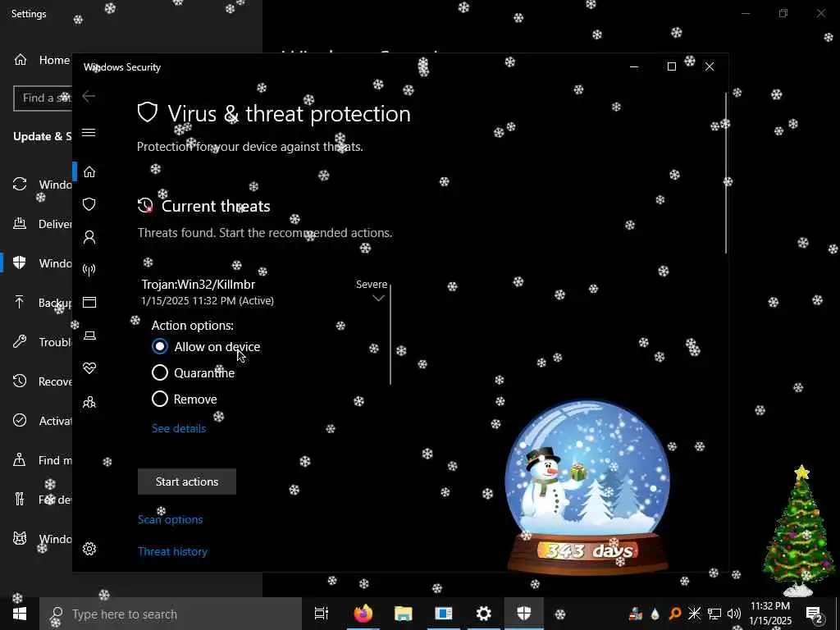Open Windows Security Home sidebar icon
Viewport: 840px width, 630px height.
(89, 171)
